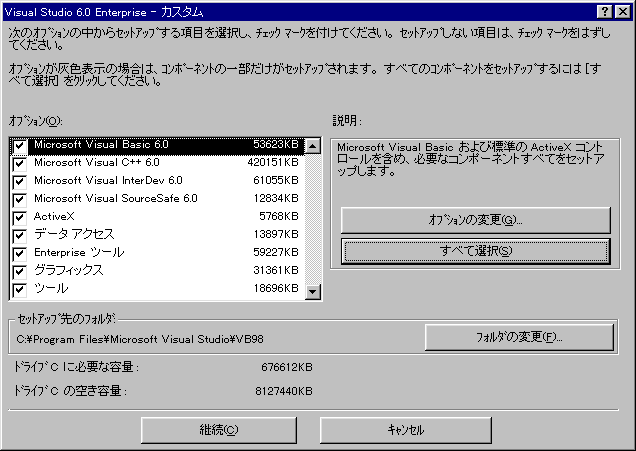Click the フォルダの変更(F)... button

[519, 337]
